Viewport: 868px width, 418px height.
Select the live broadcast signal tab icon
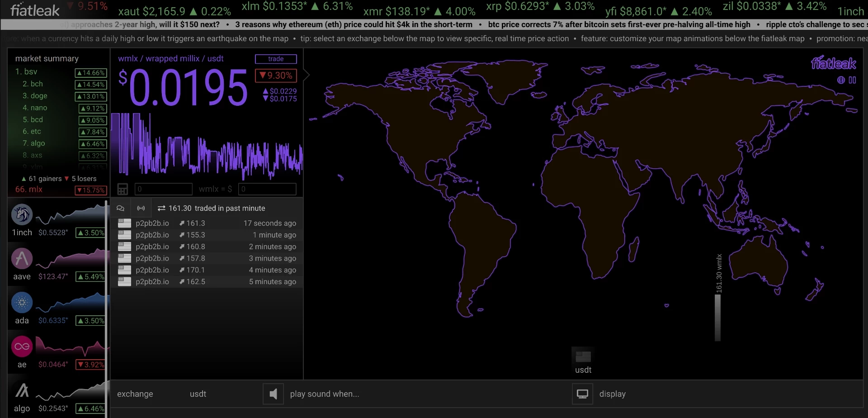[x=141, y=208]
